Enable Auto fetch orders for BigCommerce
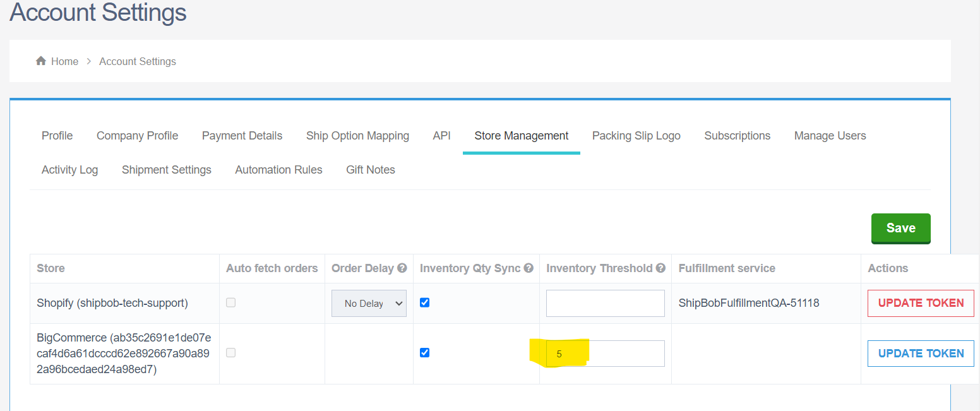Screen dimensions: 980x411 coord(230,353)
